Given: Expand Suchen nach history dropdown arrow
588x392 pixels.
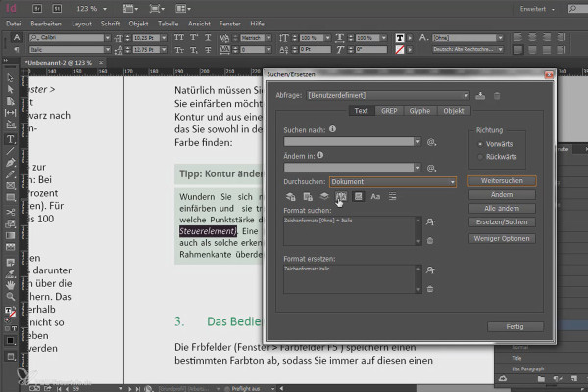Looking at the screenshot, I should (x=417, y=142).
